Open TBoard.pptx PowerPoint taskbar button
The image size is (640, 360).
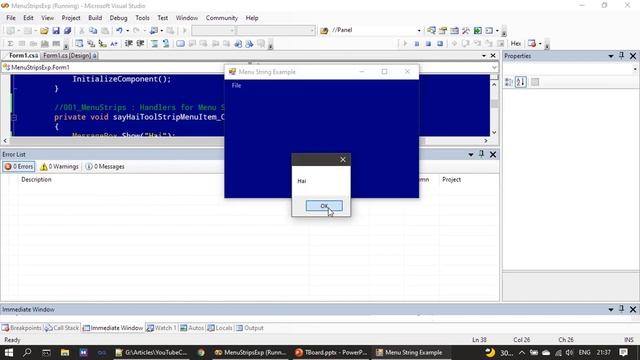point(331,352)
